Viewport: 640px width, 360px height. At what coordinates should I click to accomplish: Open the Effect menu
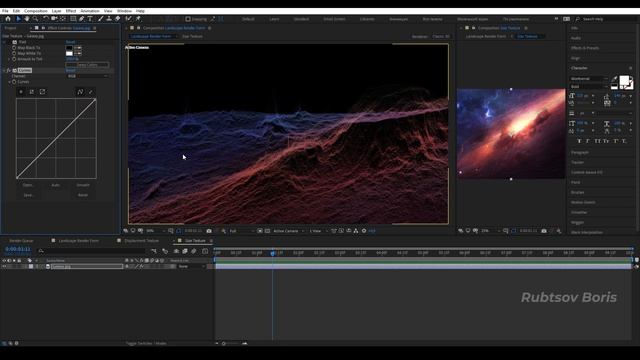[71, 11]
